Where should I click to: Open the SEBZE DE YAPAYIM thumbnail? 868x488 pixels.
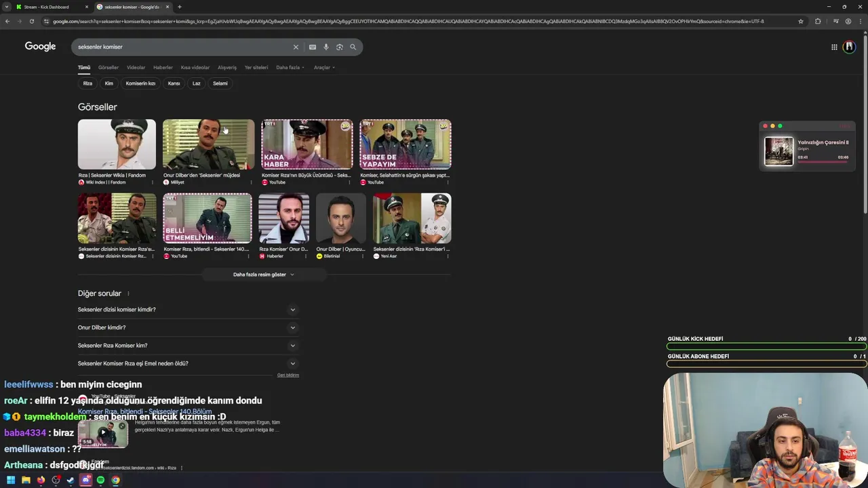[x=406, y=144]
